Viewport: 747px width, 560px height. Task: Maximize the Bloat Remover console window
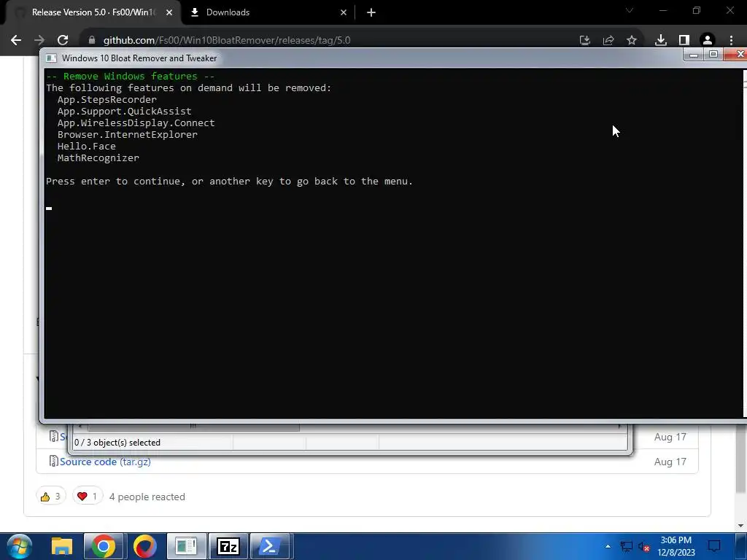pyautogui.click(x=713, y=55)
